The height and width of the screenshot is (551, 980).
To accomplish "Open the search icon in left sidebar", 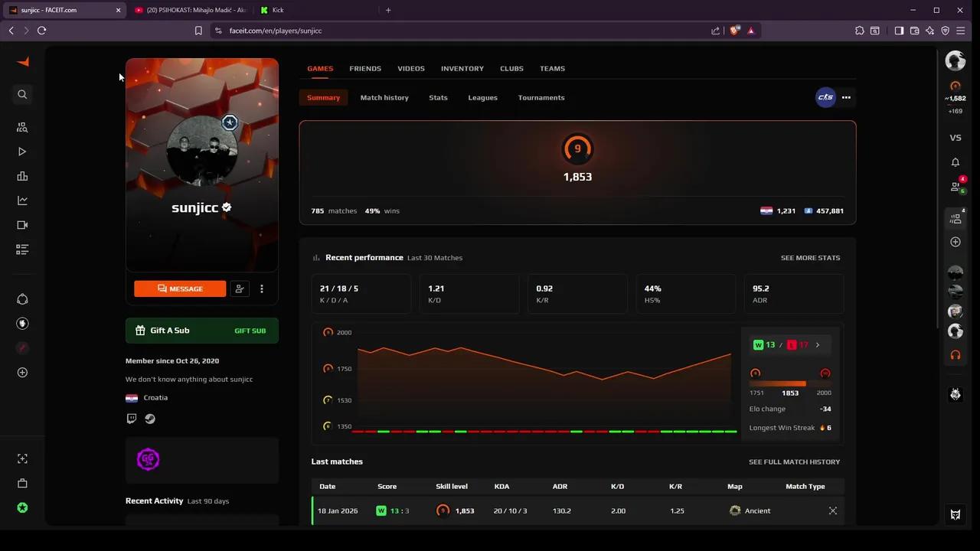I will (x=22, y=94).
